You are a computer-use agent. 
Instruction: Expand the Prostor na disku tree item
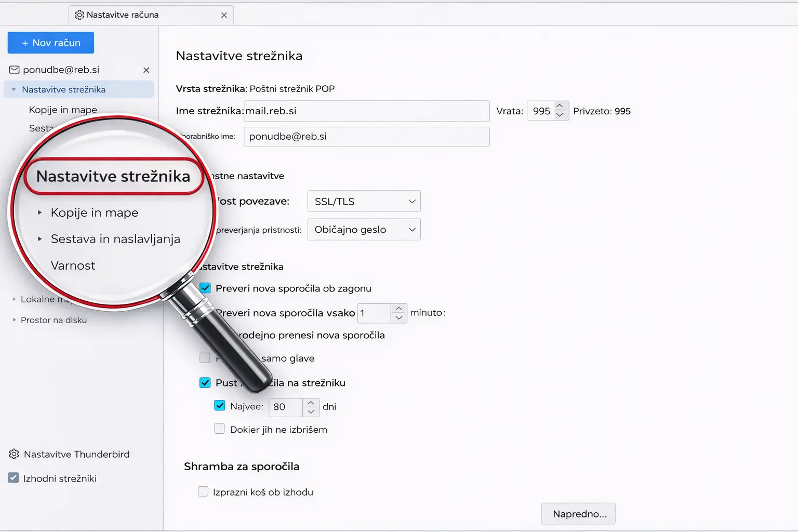(15, 320)
